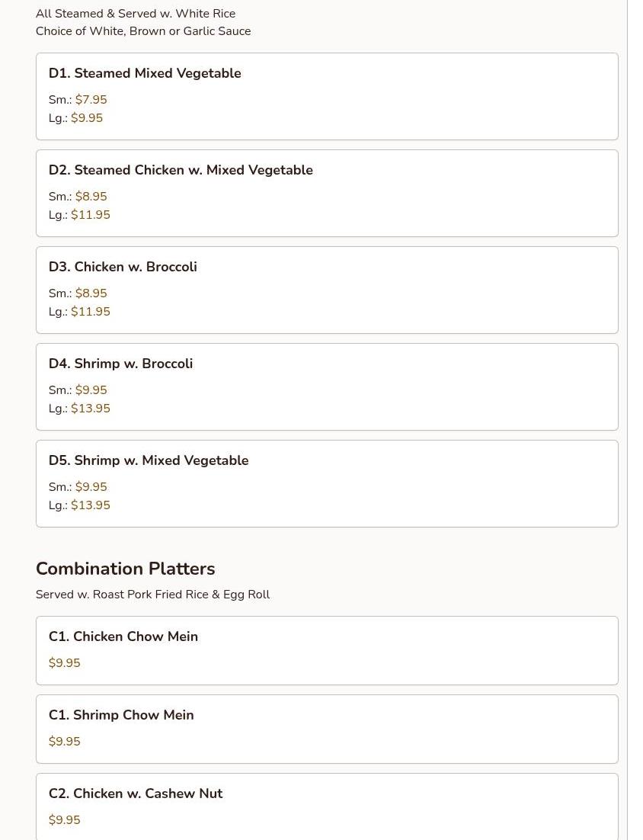Open C2. Chicken w. Cashew Nut

136,794
